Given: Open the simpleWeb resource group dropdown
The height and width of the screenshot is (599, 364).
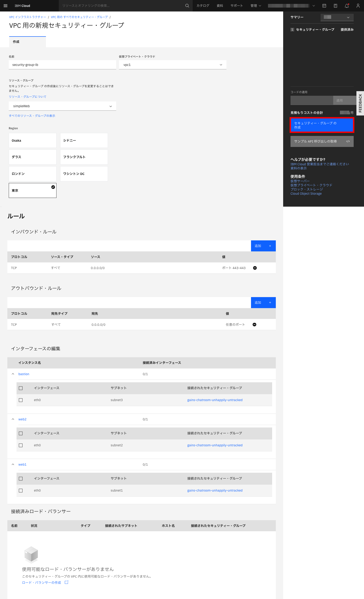Looking at the screenshot, I should click(x=62, y=106).
